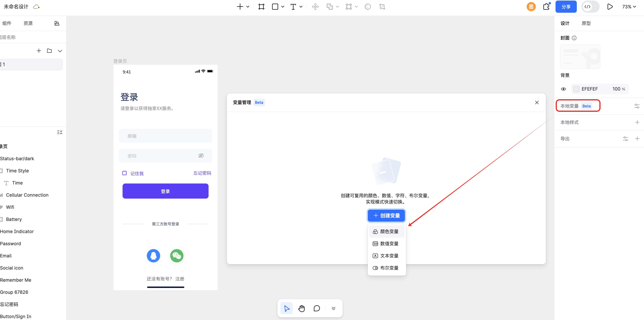The height and width of the screenshot is (320, 644).
Task: Toggle background fill visibility eye
Action: [563, 89]
